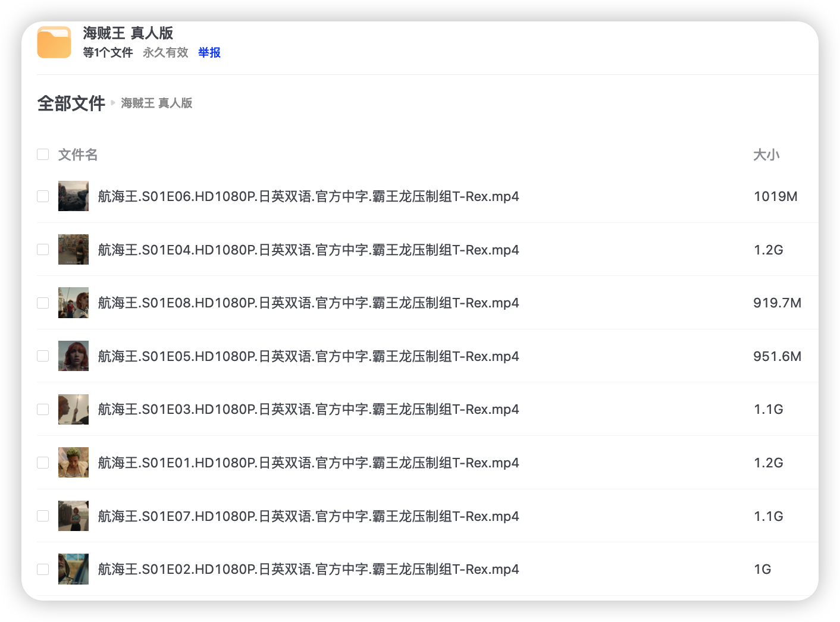Click the 文件名 column header

click(x=78, y=155)
